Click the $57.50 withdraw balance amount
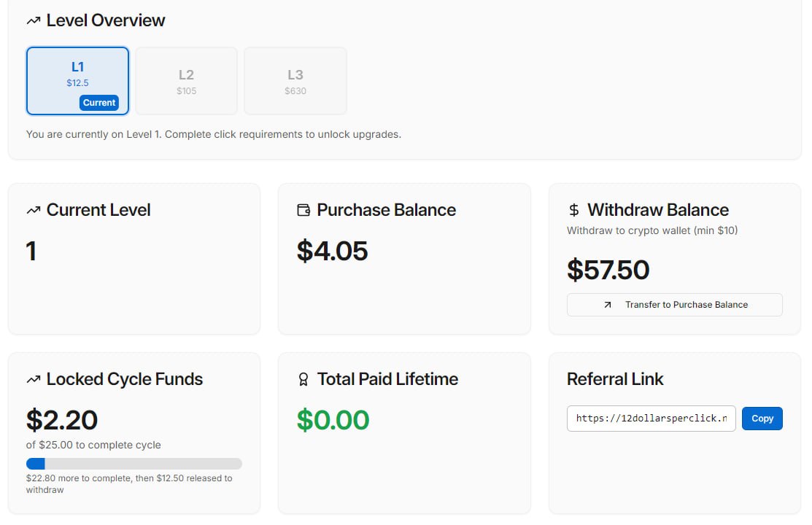 [608, 270]
